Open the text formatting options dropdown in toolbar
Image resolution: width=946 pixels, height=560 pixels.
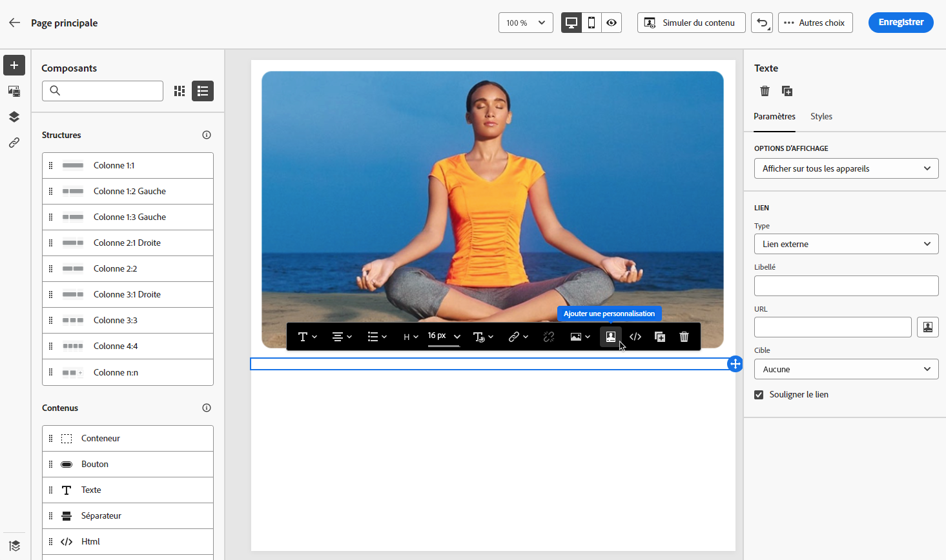[x=483, y=337]
